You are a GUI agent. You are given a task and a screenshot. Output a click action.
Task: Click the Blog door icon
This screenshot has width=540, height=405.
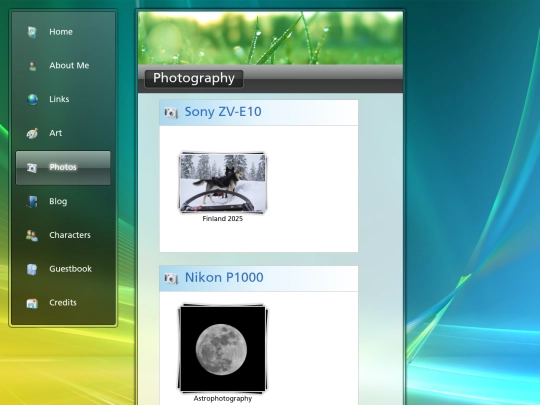pyautogui.click(x=32, y=201)
